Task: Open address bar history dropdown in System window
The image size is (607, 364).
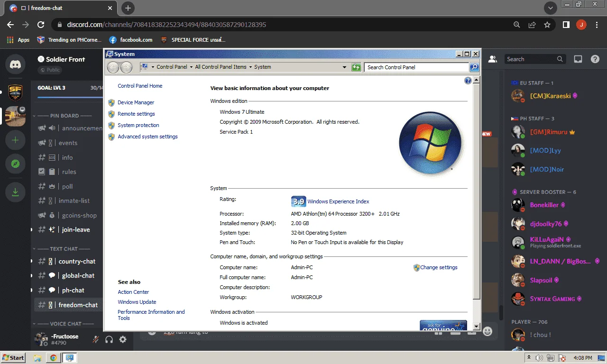Action: [345, 67]
